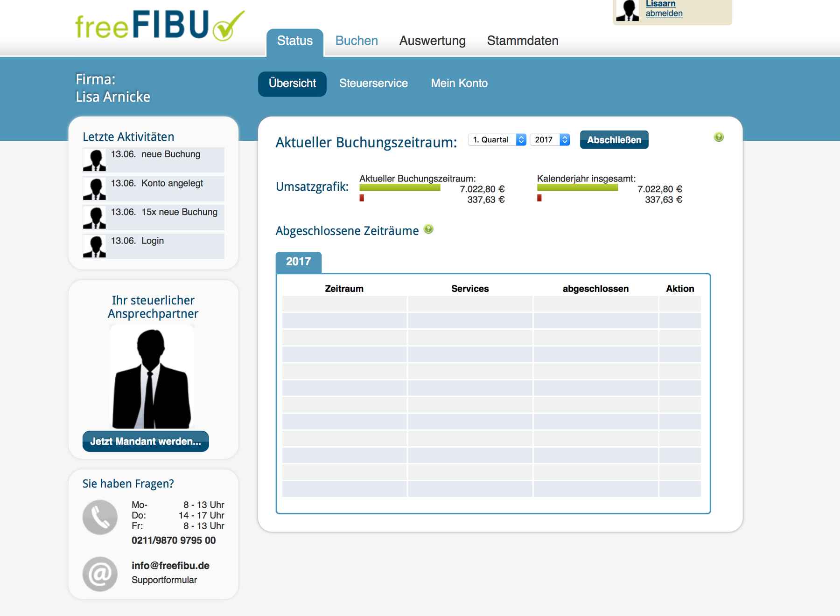The width and height of the screenshot is (840, 616).
Task: Click the avatar beside 'Login' activity
Action: [x=95, y=247]
